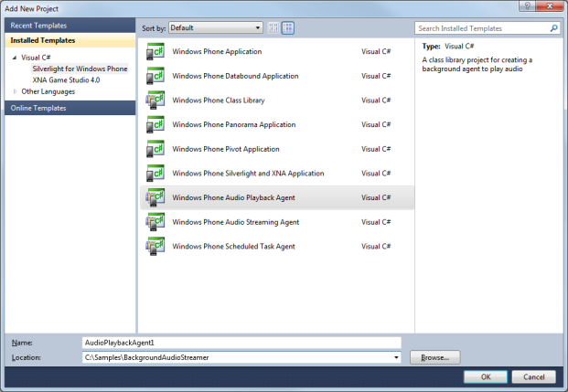Select XNA Game Studio 4.0 category
Image resolution: width=568 pixels, height=392 pixels.
click(x=66, y=80)
